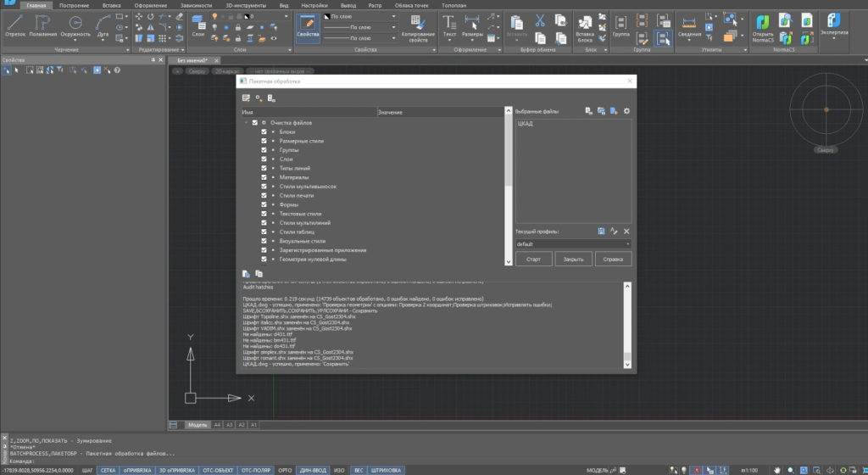Open the default profile dropdown
The image size is (868, 475).
573,244
